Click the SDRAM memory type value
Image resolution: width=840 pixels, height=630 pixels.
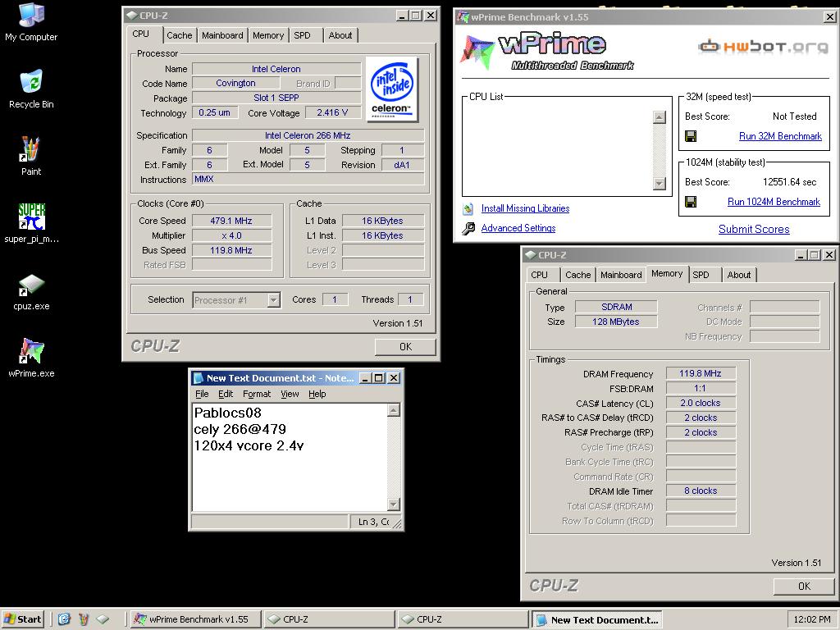(616, 307)
